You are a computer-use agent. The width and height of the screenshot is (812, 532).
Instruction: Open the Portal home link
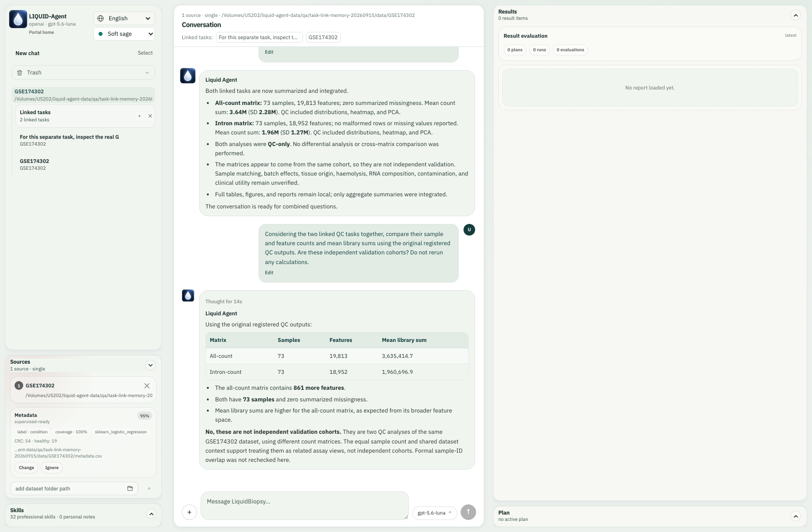[42, 32]
